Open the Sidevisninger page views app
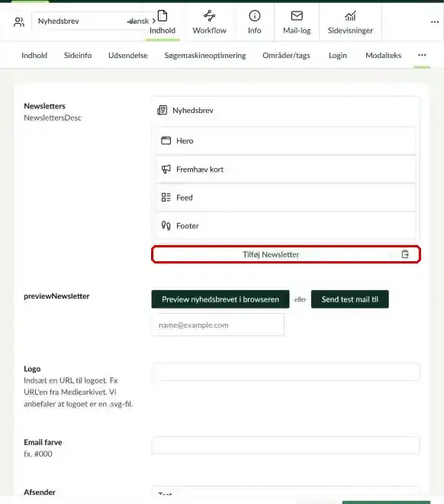444x504 pixels. (x=350, y=22)
